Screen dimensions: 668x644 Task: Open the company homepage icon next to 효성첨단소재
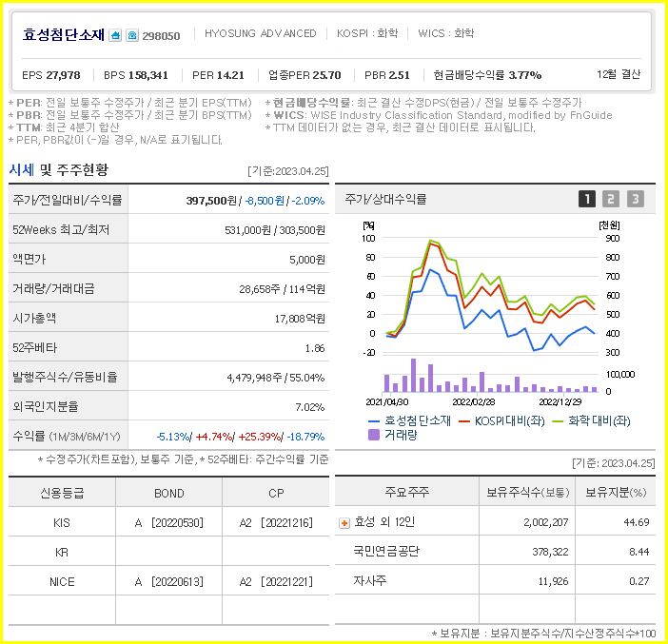click(115, 35)
